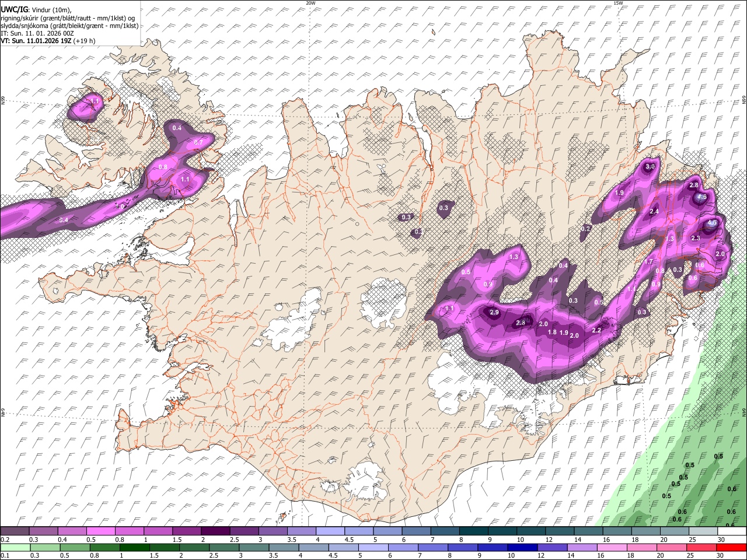Click the '1.8' snowfall value on the map
The image size is (747, 560).
pyautogui.click(x=552, y=332)
